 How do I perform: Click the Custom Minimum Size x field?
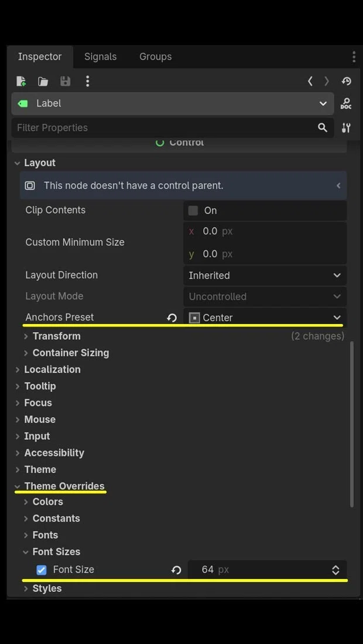(265, 231)
